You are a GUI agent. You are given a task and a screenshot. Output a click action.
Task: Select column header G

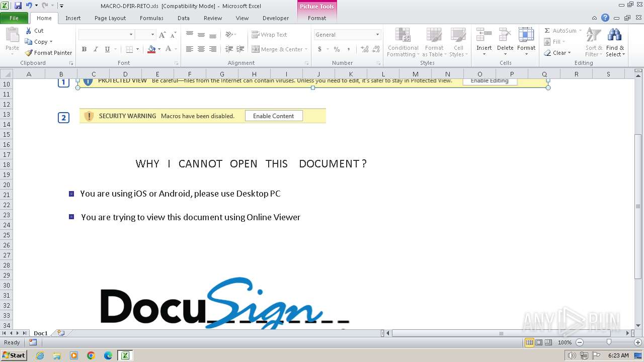tap(222, 74)
